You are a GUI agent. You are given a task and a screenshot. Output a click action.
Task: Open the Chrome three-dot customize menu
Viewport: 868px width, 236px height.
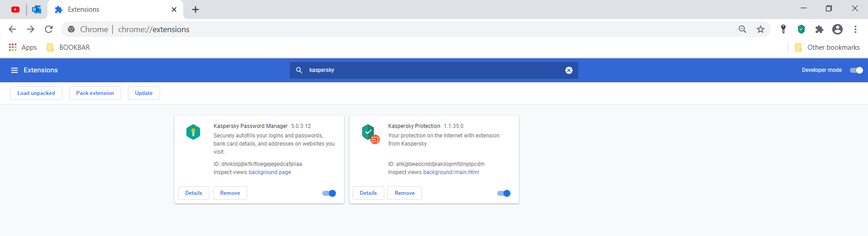pyautogui.click(x=855, y=29)
